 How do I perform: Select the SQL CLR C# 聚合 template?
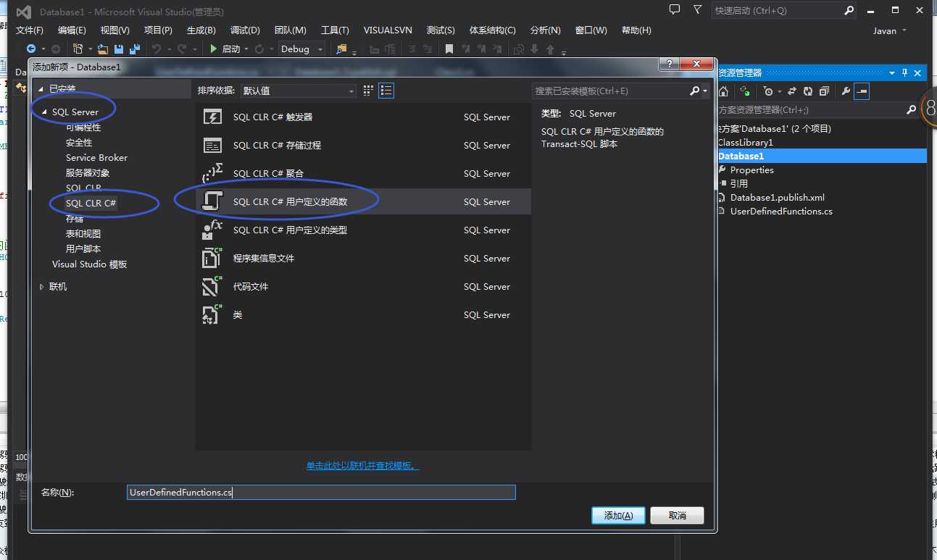tap(363, 174)
